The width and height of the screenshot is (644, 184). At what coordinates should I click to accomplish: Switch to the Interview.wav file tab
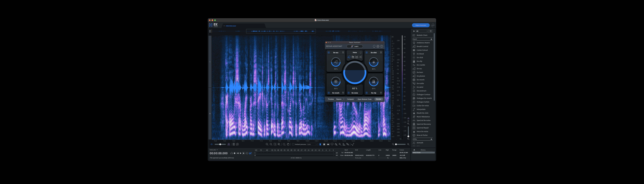231,26
